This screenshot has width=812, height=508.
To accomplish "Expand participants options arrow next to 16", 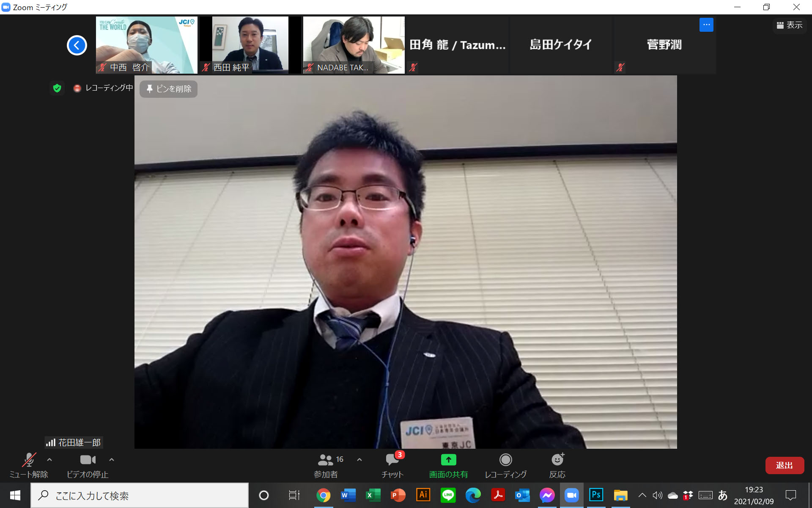I will (x=359, y=459).
